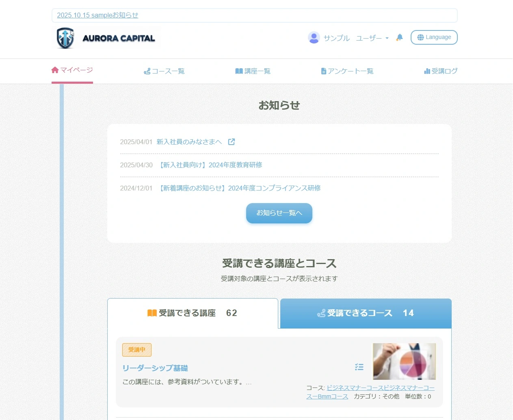513x420 pixels.
Task: Click the notification bell icon
Action: 400,37
